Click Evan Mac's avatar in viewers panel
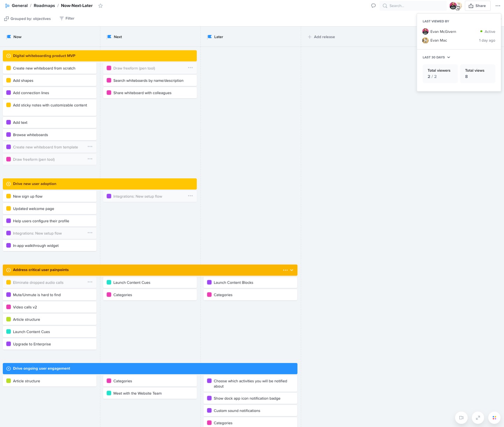This screenshot has width=504, height=427. tap(425, 40)
